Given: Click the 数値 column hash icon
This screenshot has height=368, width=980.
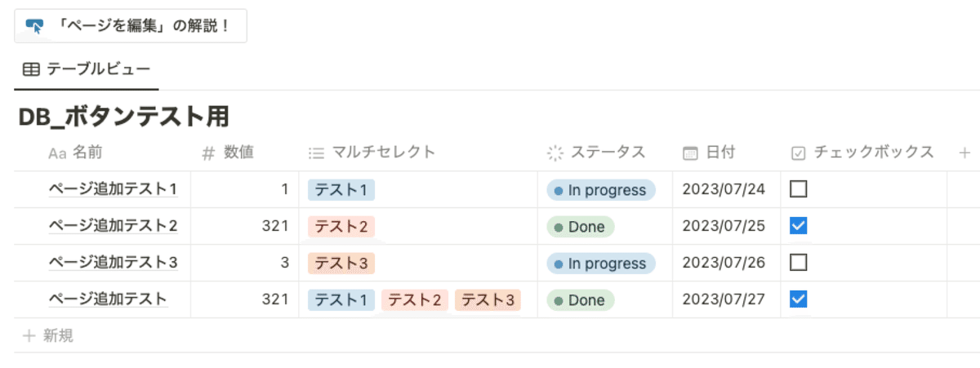Looking at the screenshot, I should (x=208, y=153).
